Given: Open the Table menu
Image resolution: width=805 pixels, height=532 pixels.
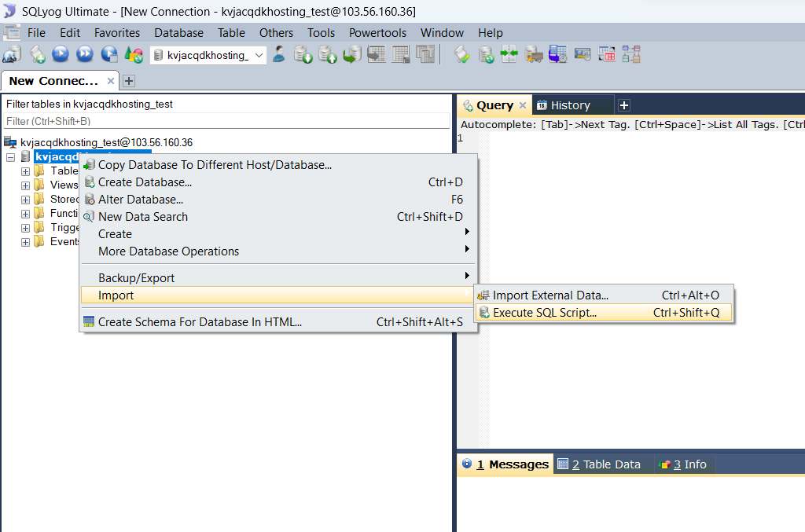Looking at the screenshot, I should [x=231, y=33].
